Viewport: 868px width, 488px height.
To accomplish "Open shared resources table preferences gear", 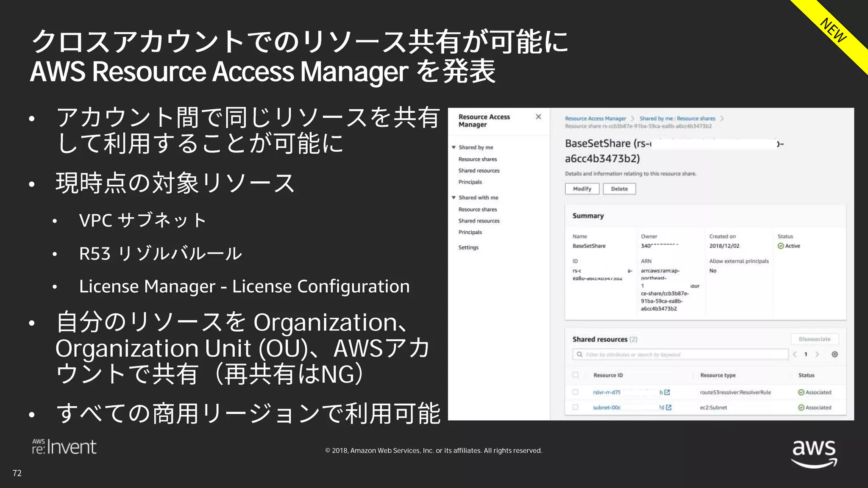I will click(835, 355).
